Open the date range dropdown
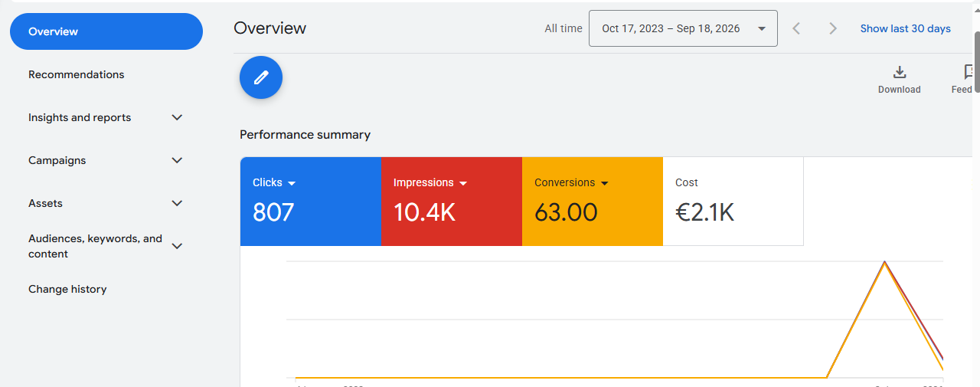The height and width of the screenshot is (387, 980). tap(683, 28)
